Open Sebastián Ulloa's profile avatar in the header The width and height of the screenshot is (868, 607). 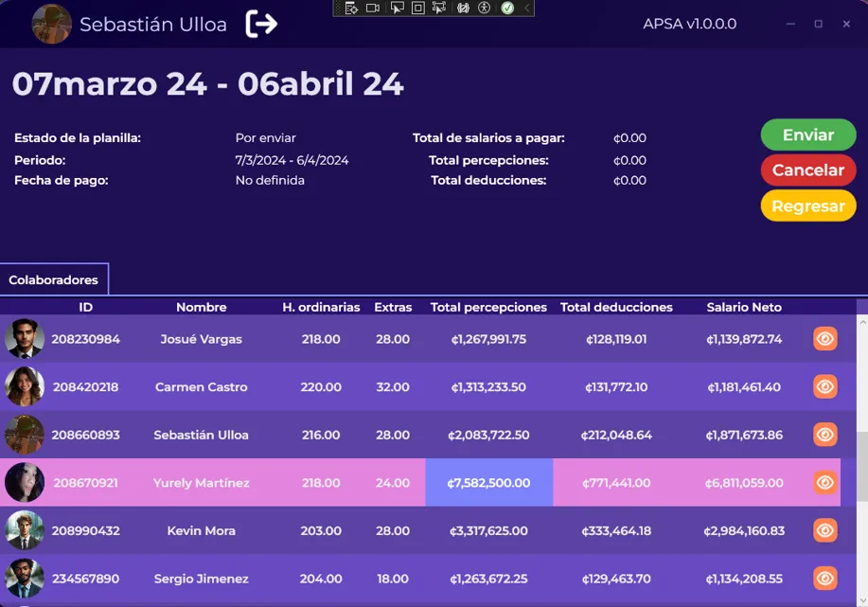[x=52, y=24]
